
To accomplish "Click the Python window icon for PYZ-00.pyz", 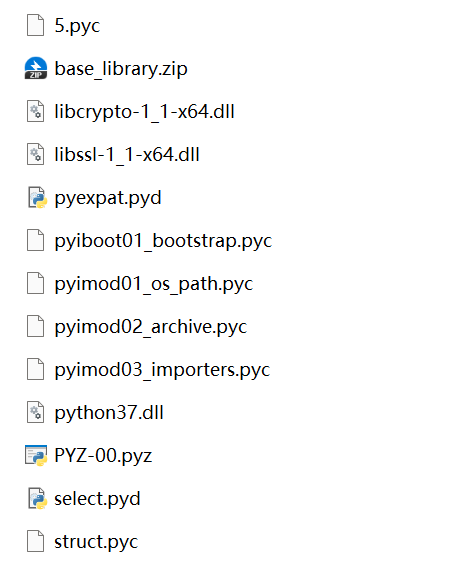I will pos(36,455).
